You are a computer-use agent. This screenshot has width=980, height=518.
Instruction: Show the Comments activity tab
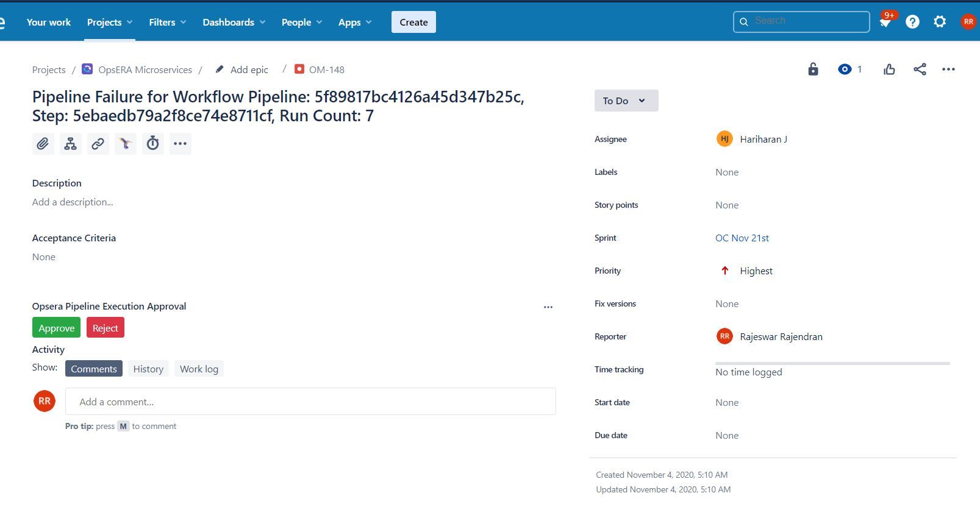click(x=94, y=369)
